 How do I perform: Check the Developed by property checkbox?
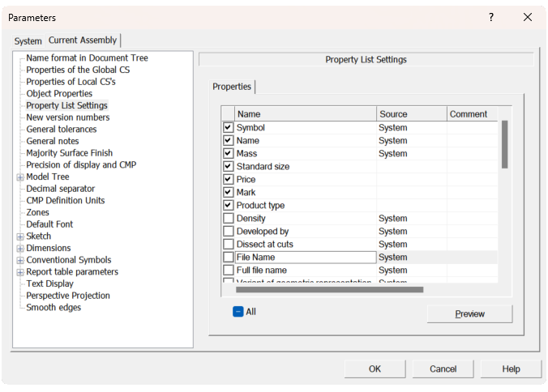tap(228, 232)
